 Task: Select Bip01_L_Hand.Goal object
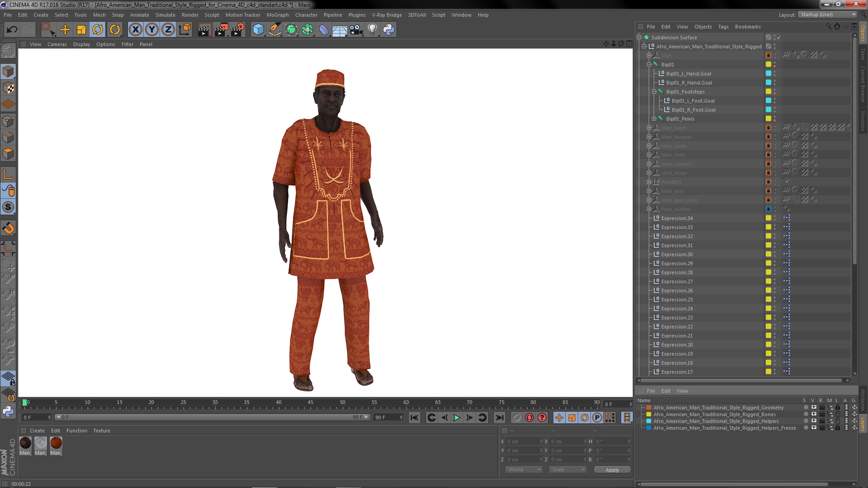689,74
